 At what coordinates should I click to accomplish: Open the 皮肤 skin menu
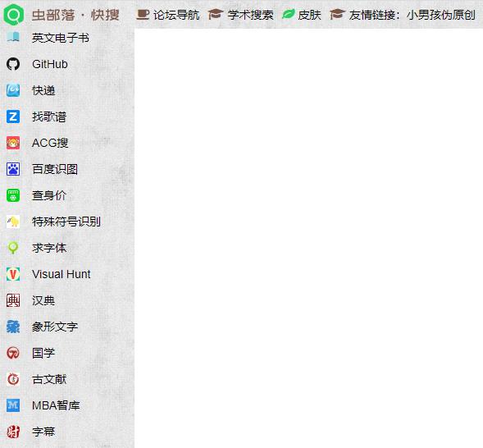coord(310,15)
